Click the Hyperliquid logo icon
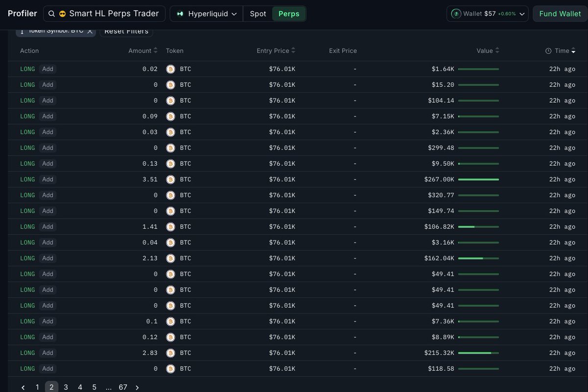 pyautogui.click(x=180, y=14)
